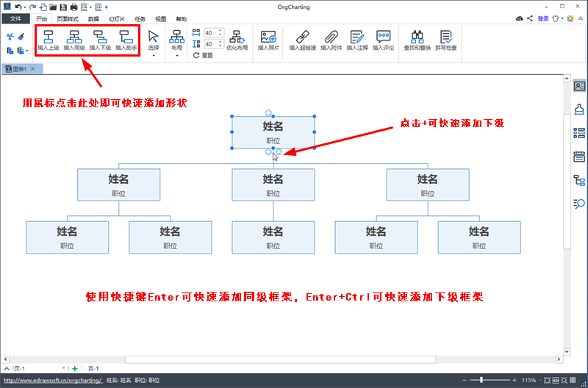Open the tree outline panel in sidebar
The width and height of the screenshot is (588, 388).
579,180
